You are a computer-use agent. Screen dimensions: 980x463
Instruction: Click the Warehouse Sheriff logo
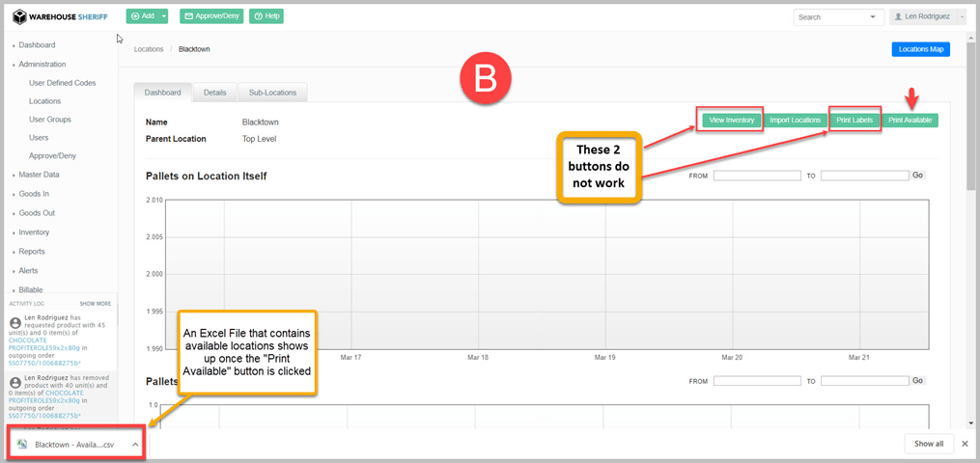coord(61,16)
